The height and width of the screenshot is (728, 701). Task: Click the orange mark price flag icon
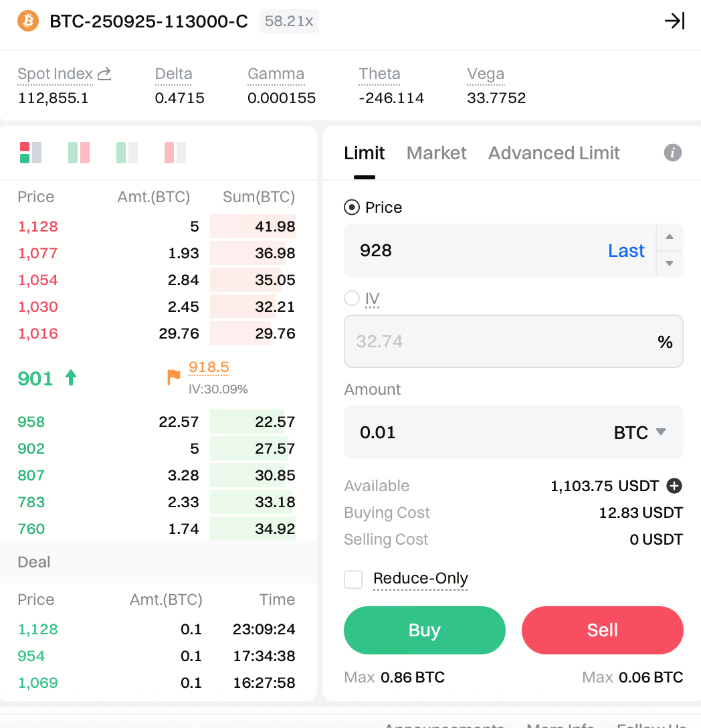pyautogui.click(x=173, y=377)
